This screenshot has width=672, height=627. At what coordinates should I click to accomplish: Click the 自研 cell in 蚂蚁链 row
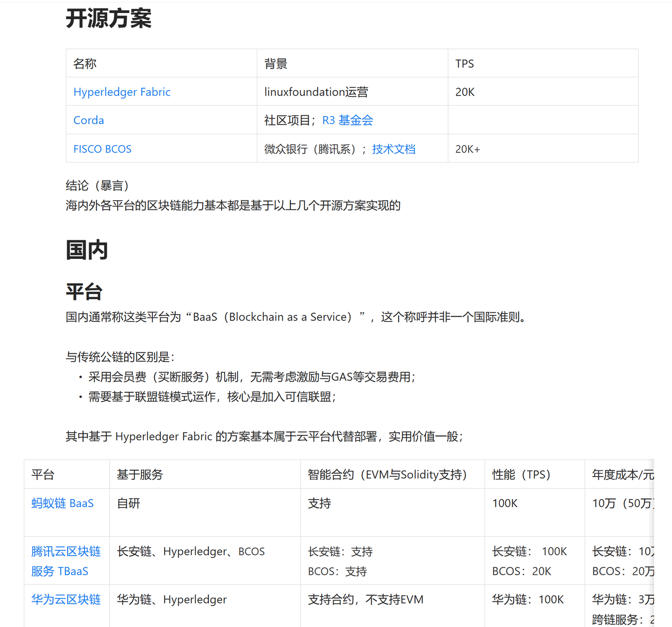click(128, 503)
